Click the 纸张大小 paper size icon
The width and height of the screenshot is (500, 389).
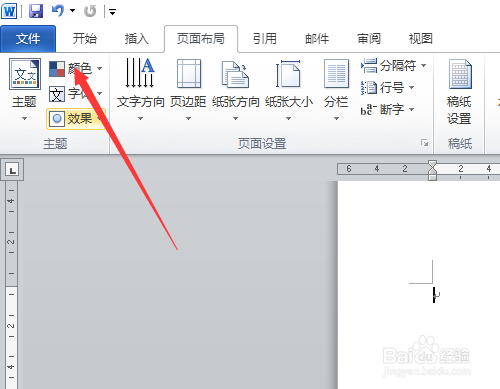point(288,73)
